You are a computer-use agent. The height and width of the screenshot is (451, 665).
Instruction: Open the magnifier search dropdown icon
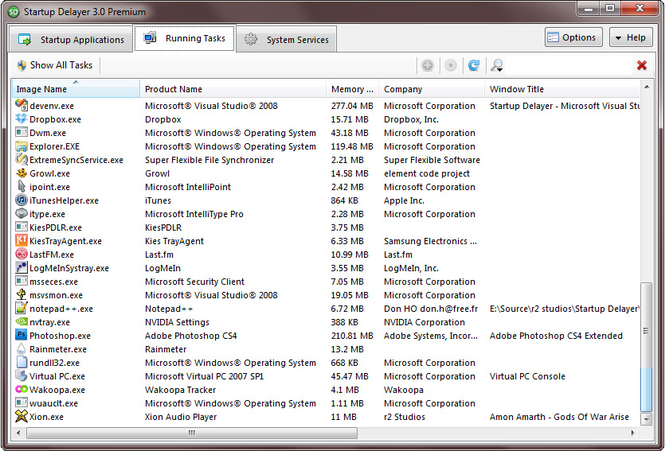coord(497,65)
